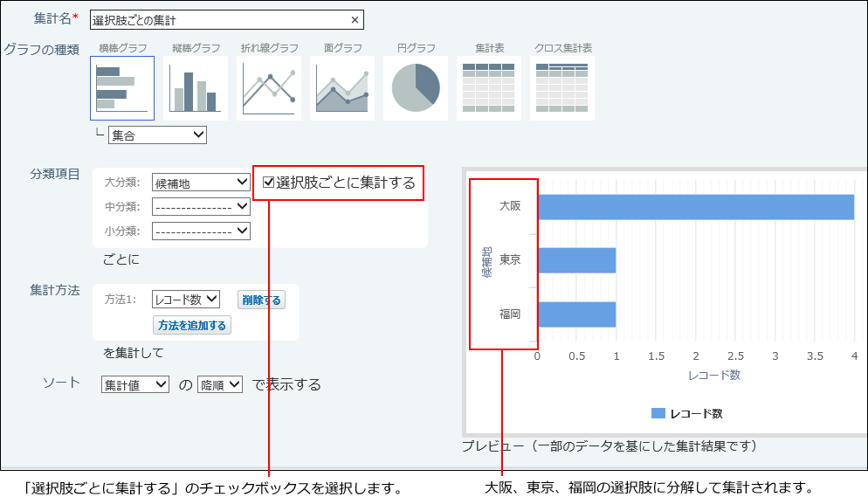Click the 面グラフ label text

click(342, 48)
